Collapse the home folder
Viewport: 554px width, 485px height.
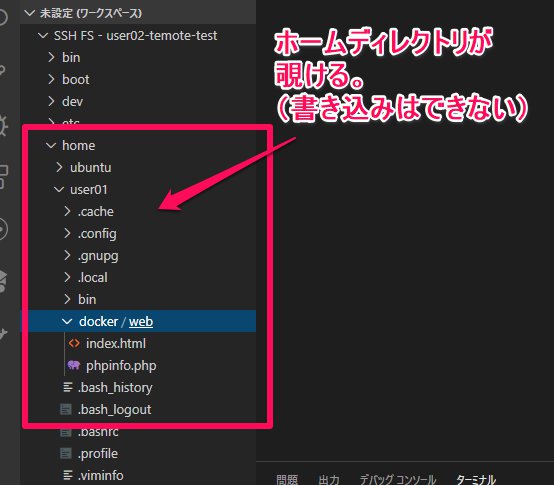[51, 146]
